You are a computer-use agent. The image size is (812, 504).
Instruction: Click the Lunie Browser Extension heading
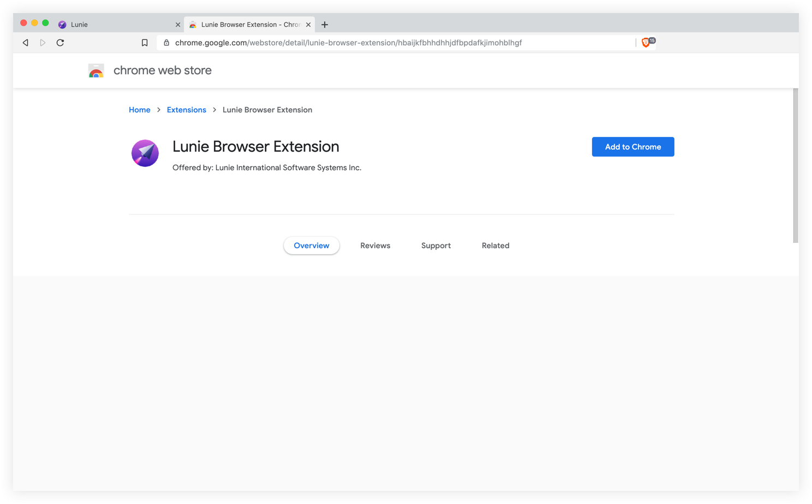(256, 146)
